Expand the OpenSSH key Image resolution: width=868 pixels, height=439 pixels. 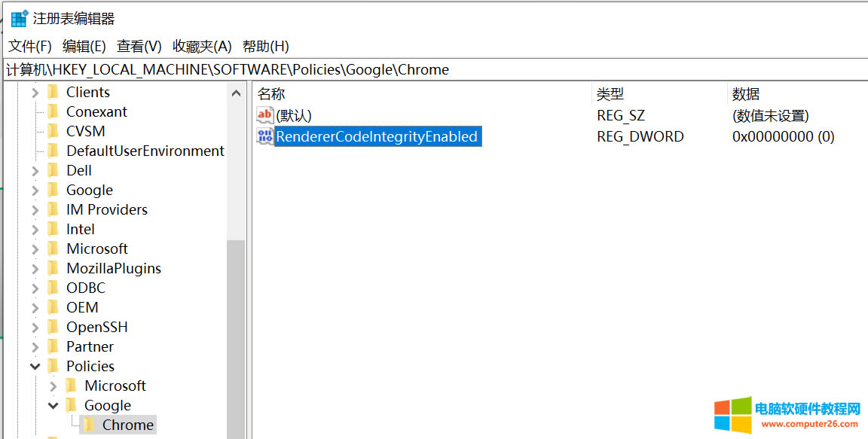35,328
